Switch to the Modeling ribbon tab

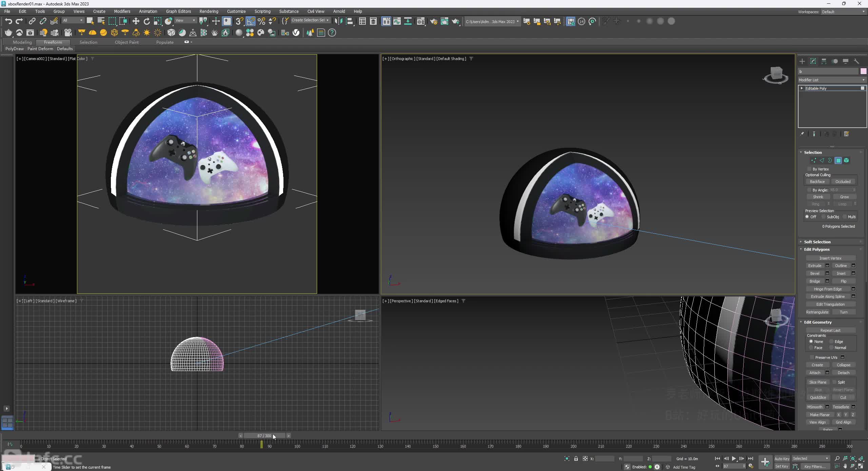pyautogui.click(x=22, y=42)
